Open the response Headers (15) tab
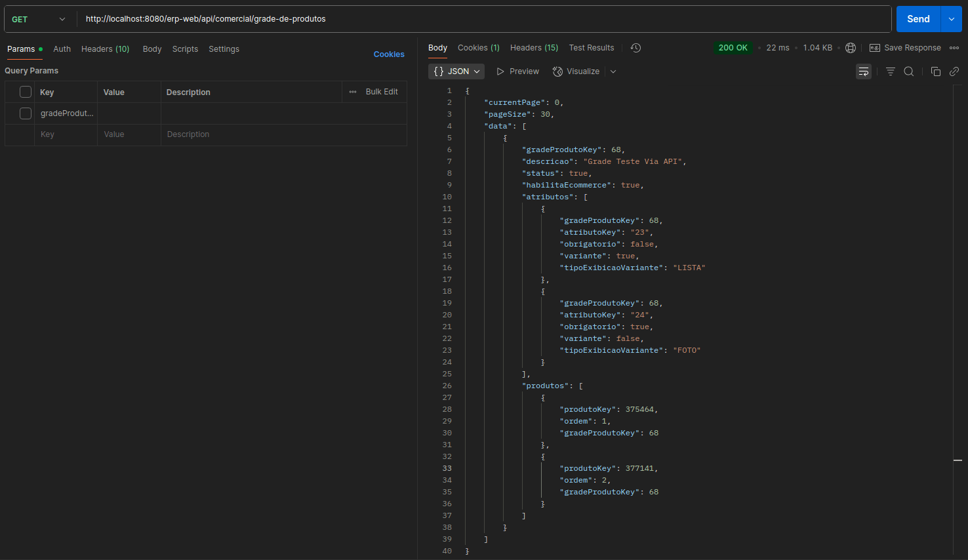The image size is (968, 560). [x=534, y=48]
